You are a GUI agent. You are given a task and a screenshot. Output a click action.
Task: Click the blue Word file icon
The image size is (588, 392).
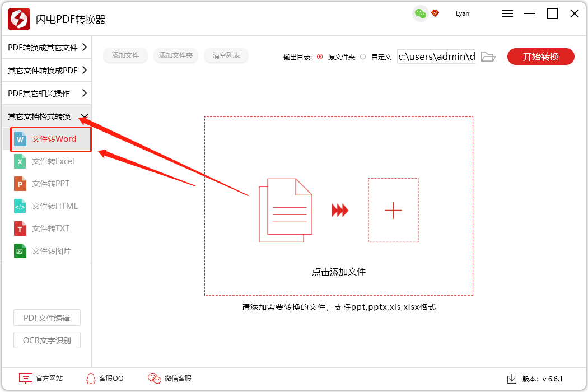point(20,139)
